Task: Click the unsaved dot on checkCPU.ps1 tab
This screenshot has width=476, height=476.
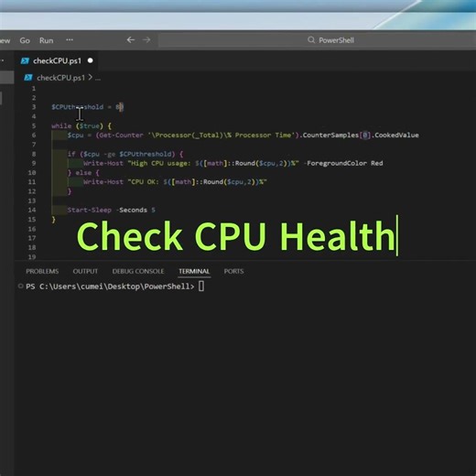Action: [x=91, y=60]
